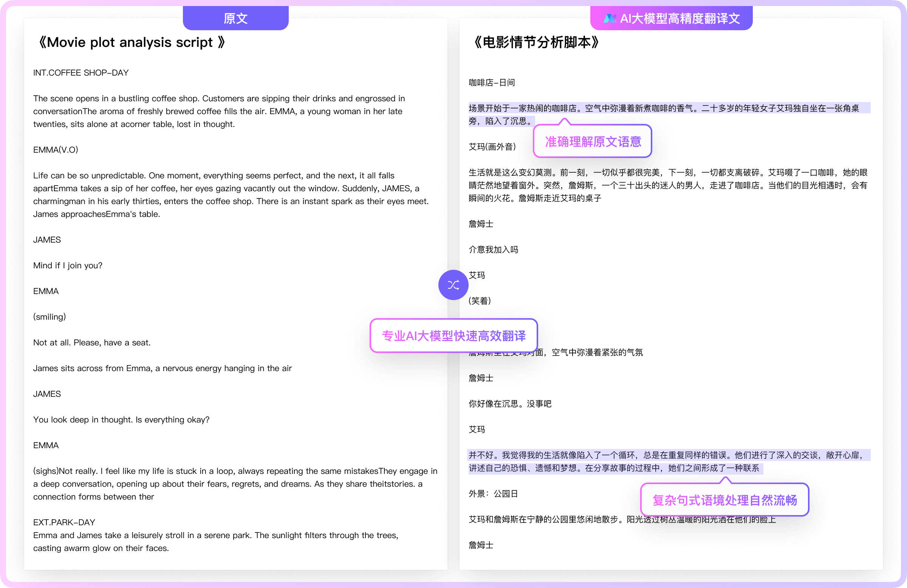Click highlighted passage 并不好。我觉得我的生活
This screenshot has width=907, height=588.
click(x=669, y=461)
